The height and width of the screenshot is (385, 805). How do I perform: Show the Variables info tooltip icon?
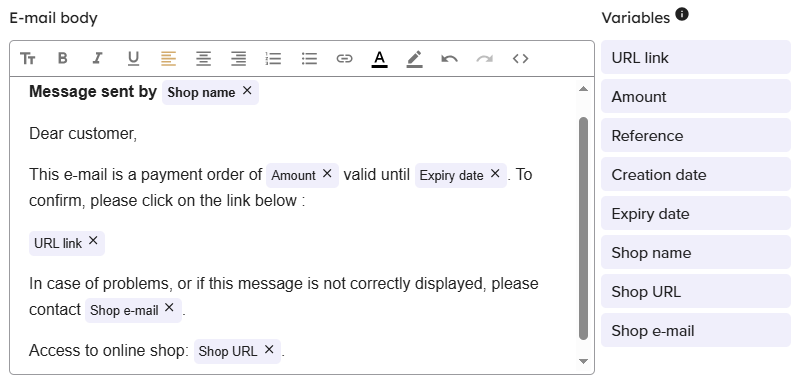(682, 14)
